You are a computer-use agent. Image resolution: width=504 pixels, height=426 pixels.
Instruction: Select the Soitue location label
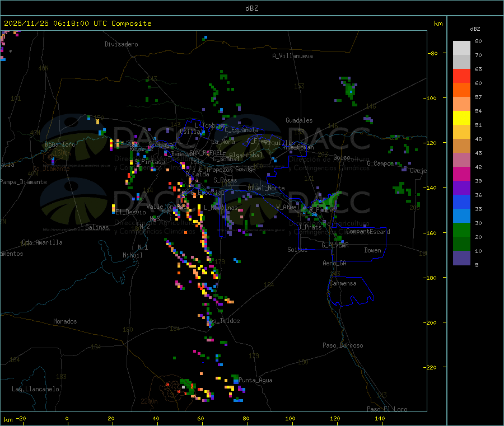pos(297,250)
